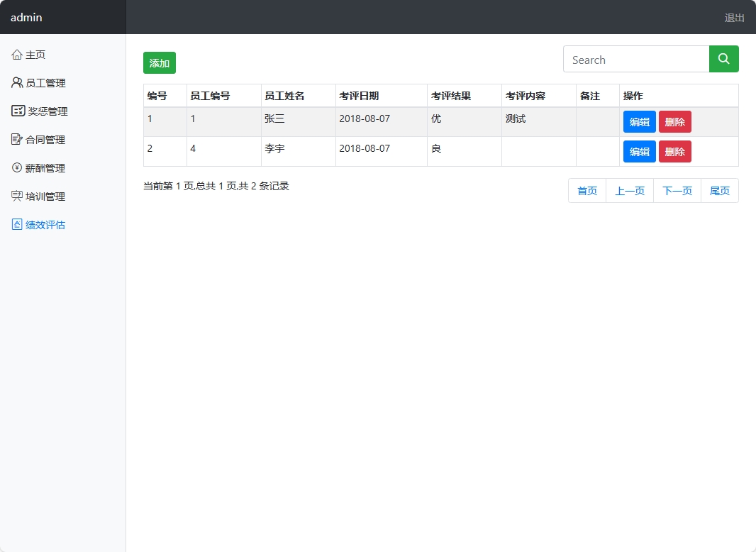Click the 薪酬管理 salary icon
The image size is (756, 552).
(x=17, y=167)
